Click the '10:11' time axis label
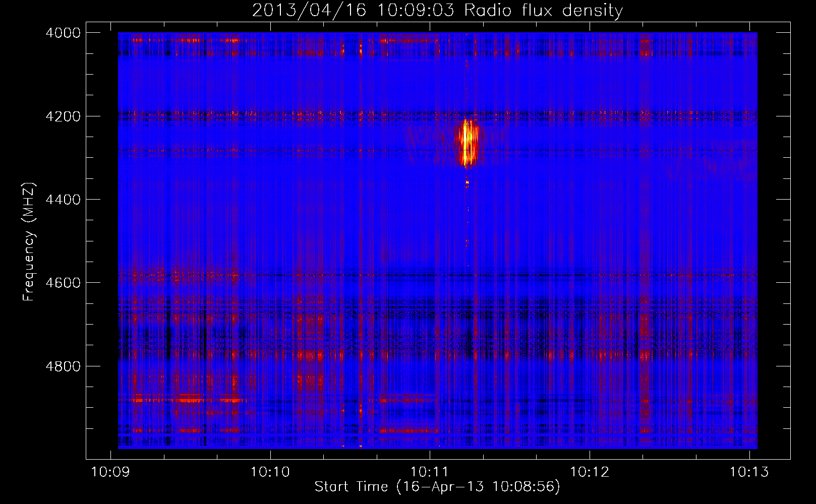Screen dimensions: 816x504 click(x=429, y=472)
